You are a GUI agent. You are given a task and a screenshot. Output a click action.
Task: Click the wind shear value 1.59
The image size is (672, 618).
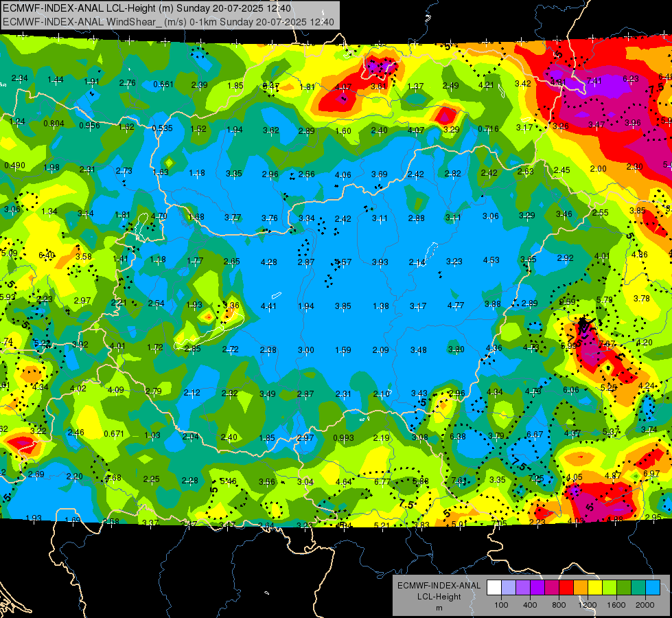point(343,350)
